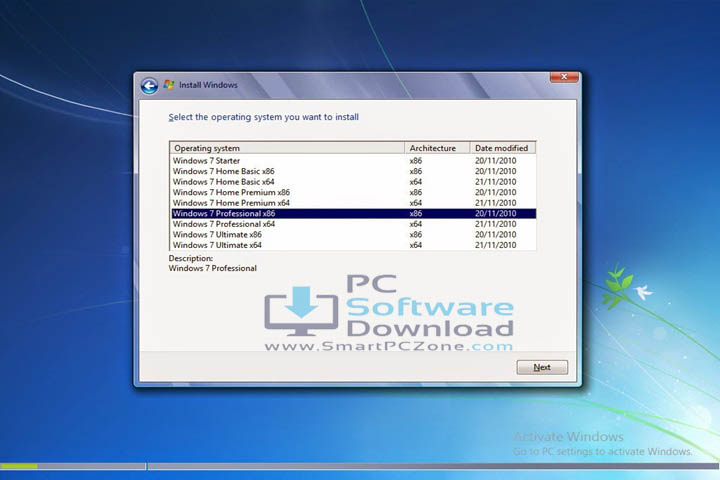This screenshot has height=480, width=720.
Task: Select Windows 7 Home Basic x64
Action: 353,182
